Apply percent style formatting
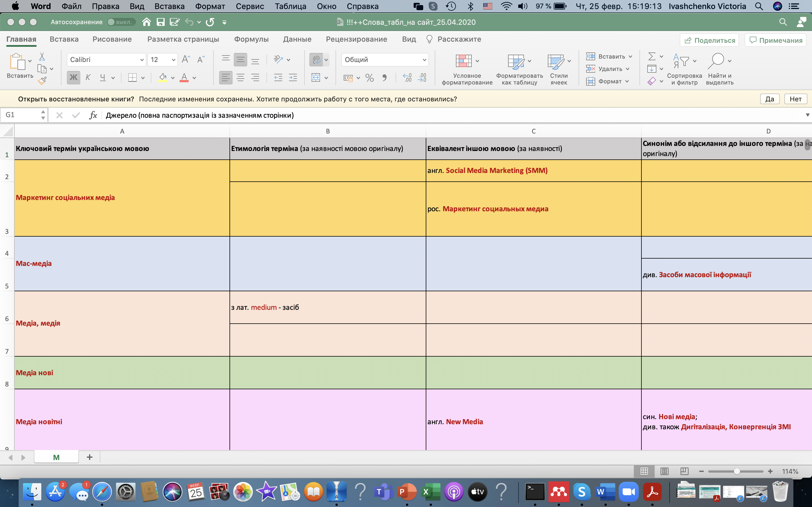812x507 pixels. [x=369, y=78]
